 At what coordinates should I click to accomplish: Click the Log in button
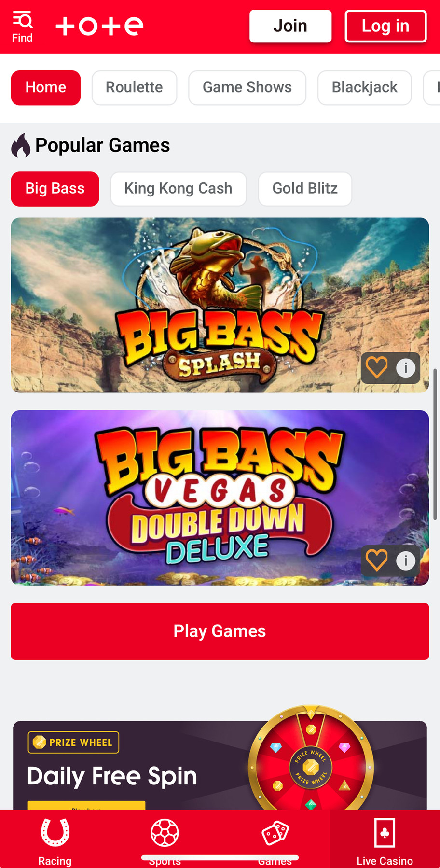click(x=385, y=26)
